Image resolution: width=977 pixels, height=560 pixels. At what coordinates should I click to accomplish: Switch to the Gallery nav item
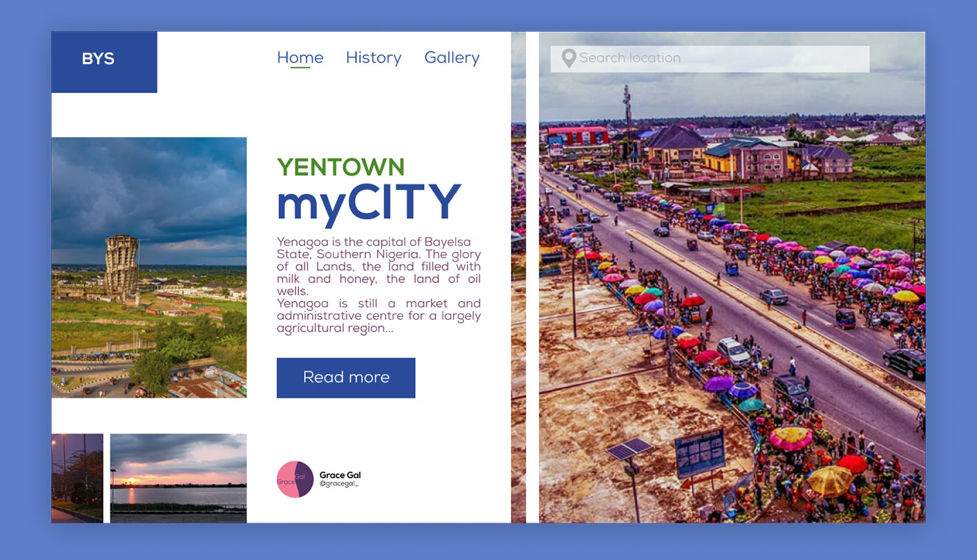[452, 57]
